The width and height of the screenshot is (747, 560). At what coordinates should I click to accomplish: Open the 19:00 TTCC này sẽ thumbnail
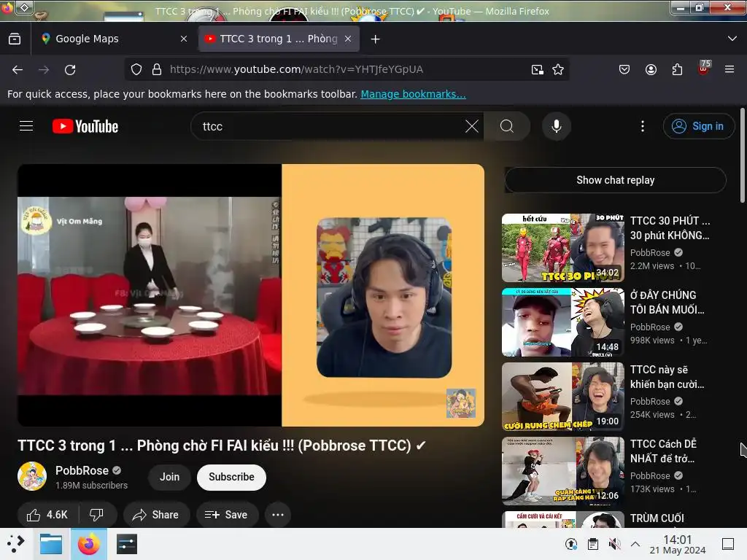pos(562,397)
